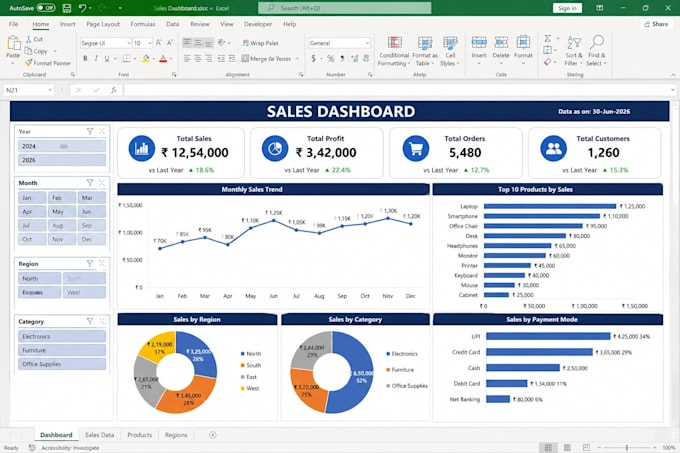Expand the font name Segoe UI dropdown
The image size is (680, 453).
click(x=128, y=43)
